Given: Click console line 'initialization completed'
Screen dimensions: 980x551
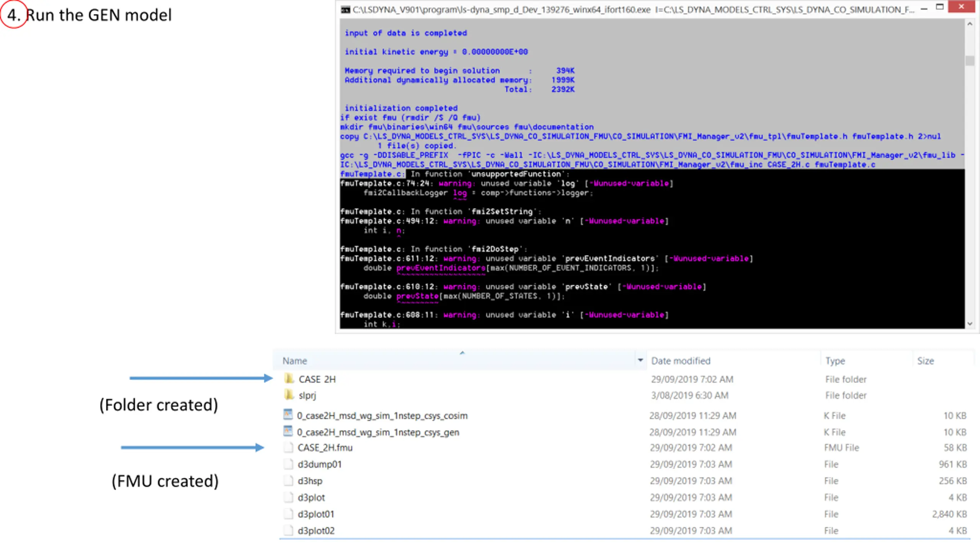Looking at the screenshot, I should 401,108.
